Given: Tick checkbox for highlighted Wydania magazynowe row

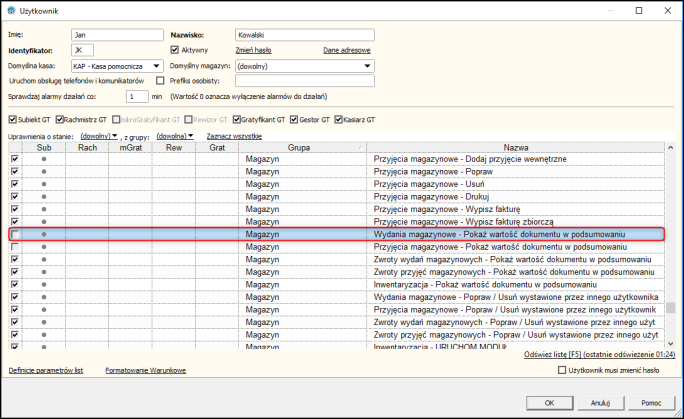Looking at the screenshot, I should point(15,234).
